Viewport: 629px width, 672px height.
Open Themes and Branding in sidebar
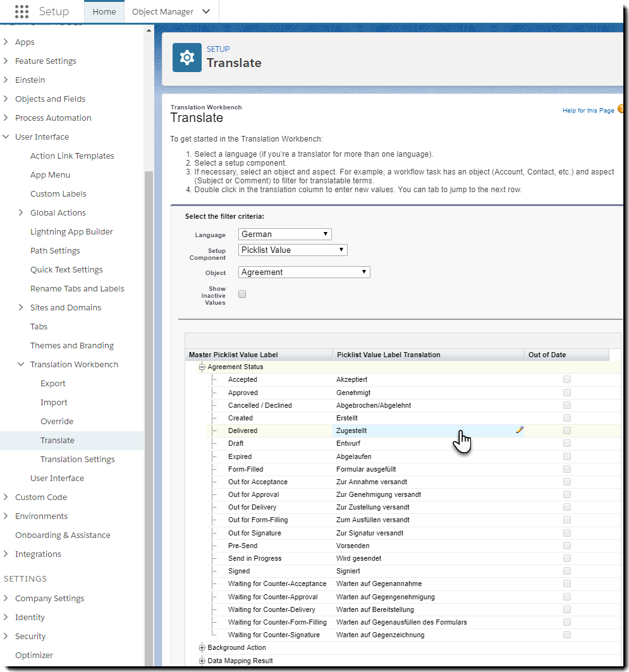coord(72,345)
